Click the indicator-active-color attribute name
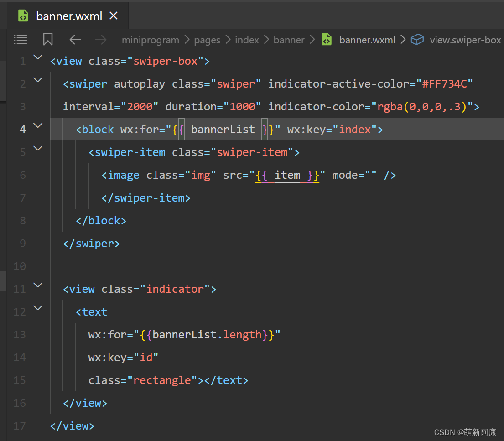 (x=338, y=84)
